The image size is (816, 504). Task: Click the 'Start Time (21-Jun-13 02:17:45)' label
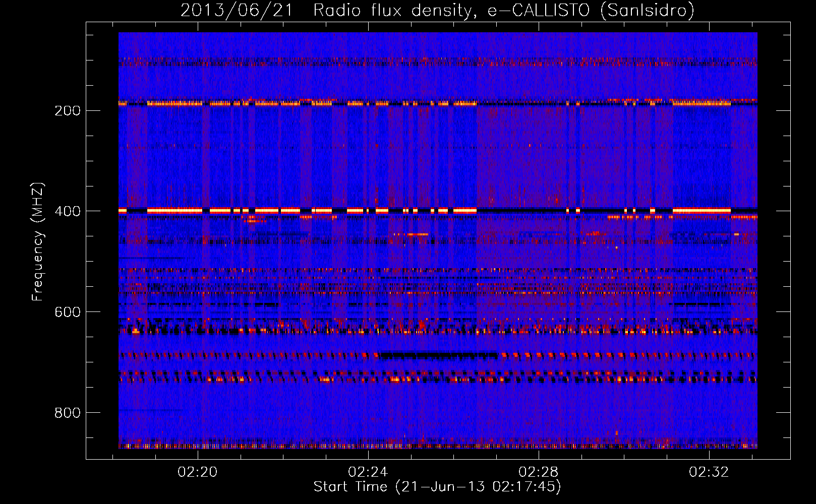point(437,487)
